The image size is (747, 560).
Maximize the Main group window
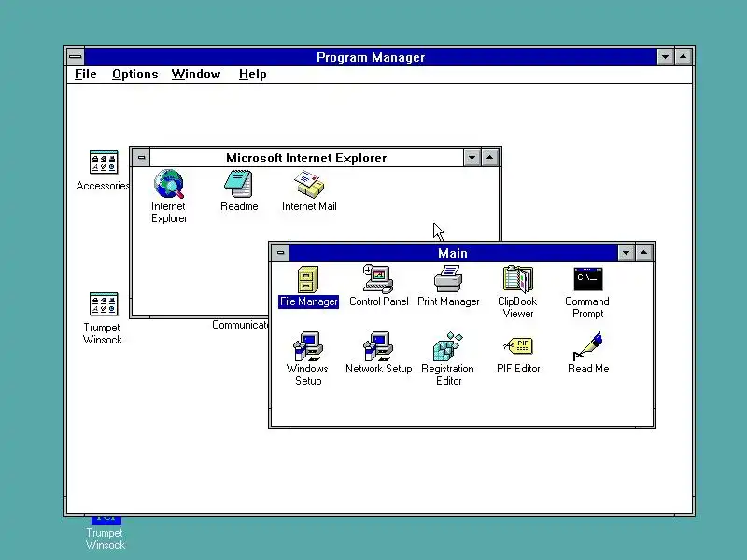click(x=644, y=253)
